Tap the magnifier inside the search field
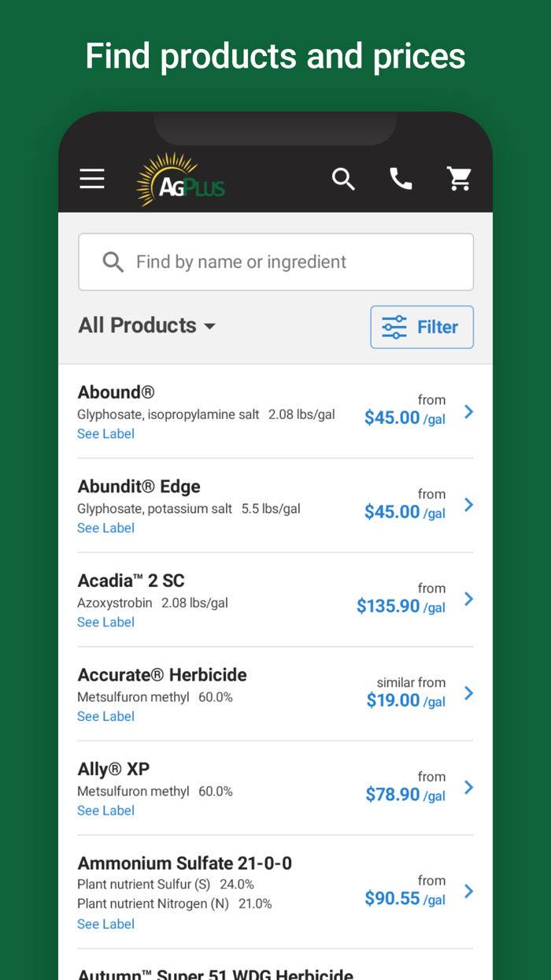 pyautogui.click(x=113, y=262)
